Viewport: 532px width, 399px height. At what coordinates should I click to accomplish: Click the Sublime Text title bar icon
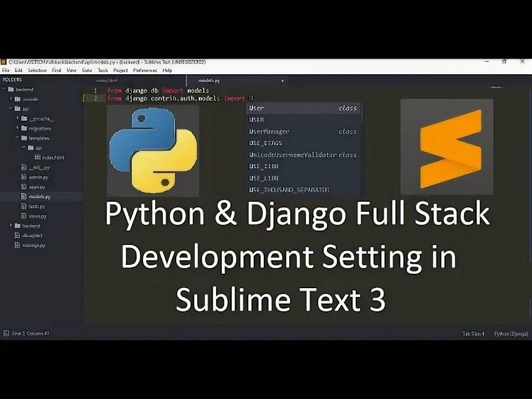click(4, 62)
